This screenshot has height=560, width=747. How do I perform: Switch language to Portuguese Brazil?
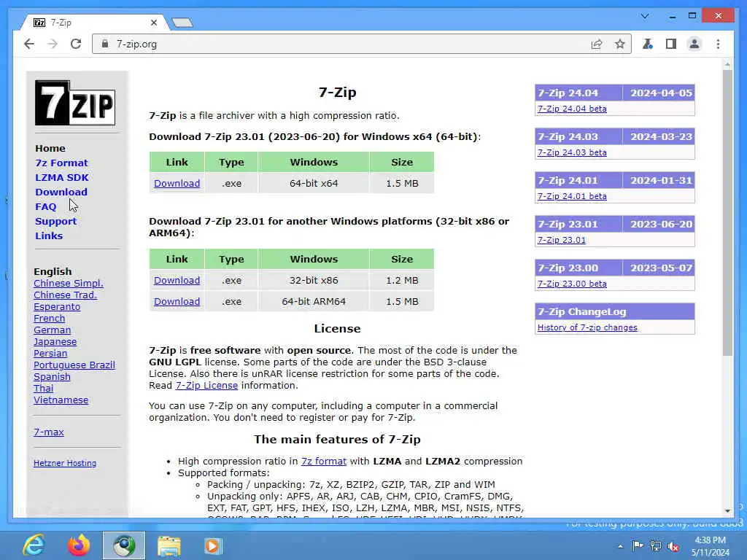coord(74,365)
